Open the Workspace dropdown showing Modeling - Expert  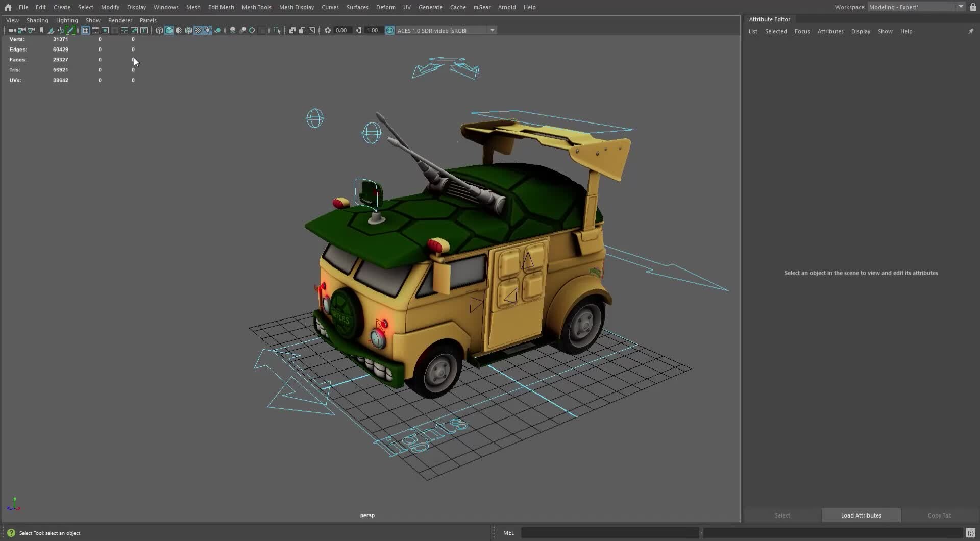coord(961,7)
